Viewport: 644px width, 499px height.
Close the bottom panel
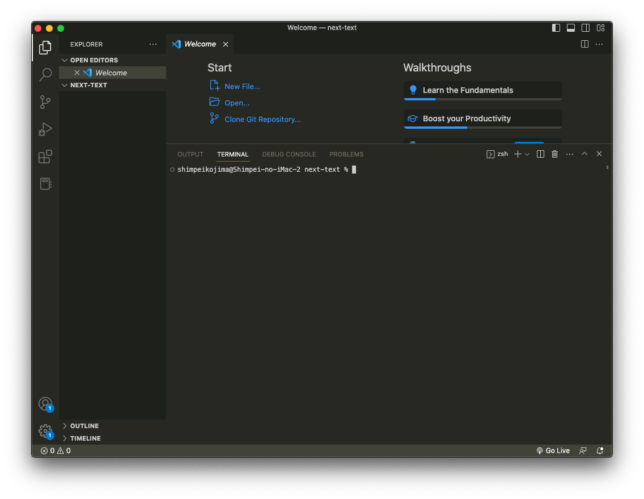coord(599,154)
